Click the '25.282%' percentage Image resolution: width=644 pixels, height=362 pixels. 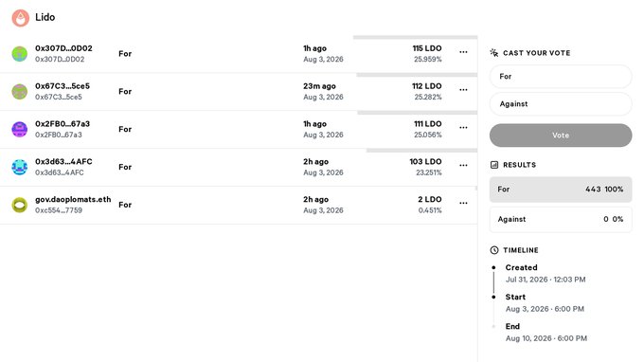428,98
